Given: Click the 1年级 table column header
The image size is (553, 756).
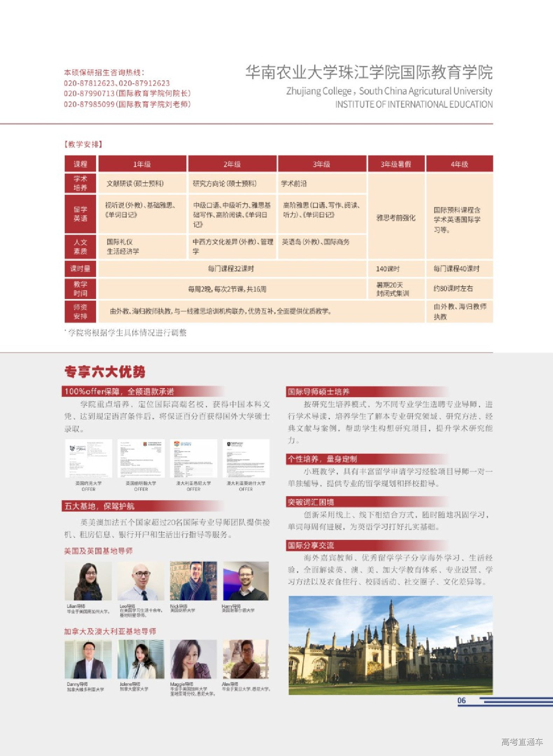Looking at the screenshot, I should (x=142, y=164).
